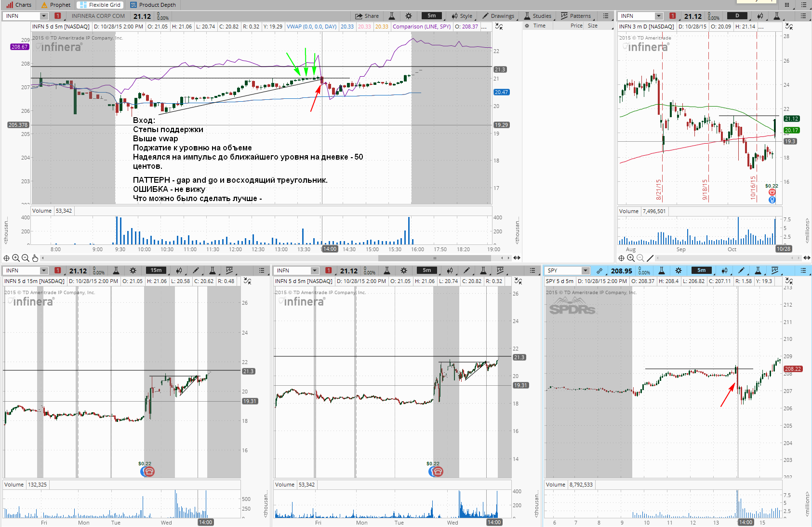The width and height of the screenshot is (812, 527).
Task: Open chart style icon in bottom-middle chart
Action: click(x=450, y=270)
